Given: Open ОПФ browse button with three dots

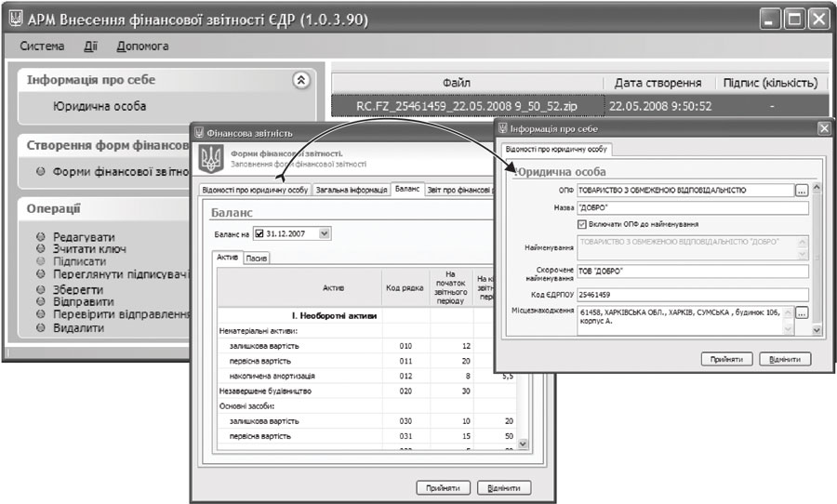Looking at the screenshot, I should coord(802,191).
